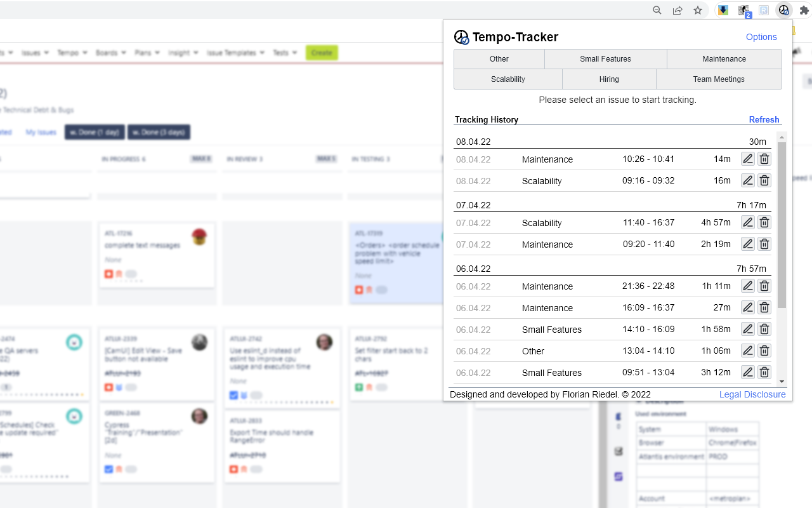Edit the 11:40 - 16:37 Scalability entry

[748, 223]
